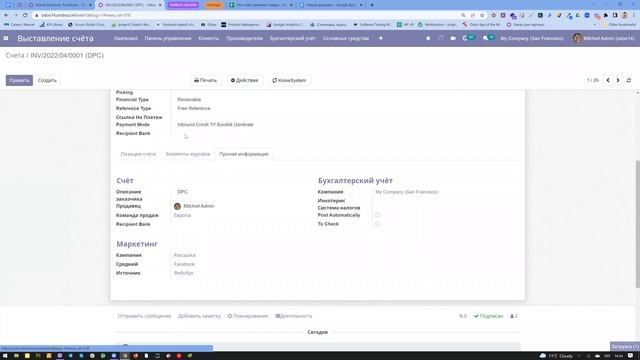Open My Company (San Francisco) field link
Image resolution: width=640 pixels, height=360 pixels.
click(407, 192)
